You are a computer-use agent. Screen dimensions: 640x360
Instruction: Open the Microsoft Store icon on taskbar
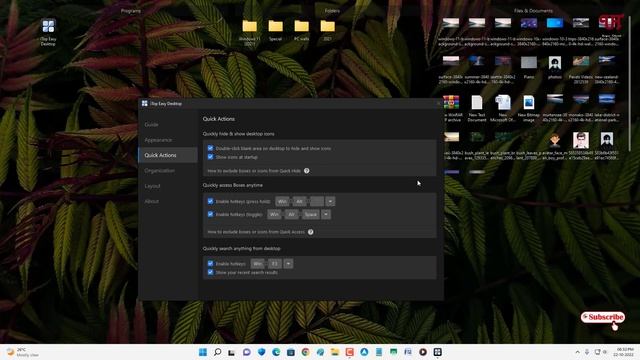click(x=291, y=352)
